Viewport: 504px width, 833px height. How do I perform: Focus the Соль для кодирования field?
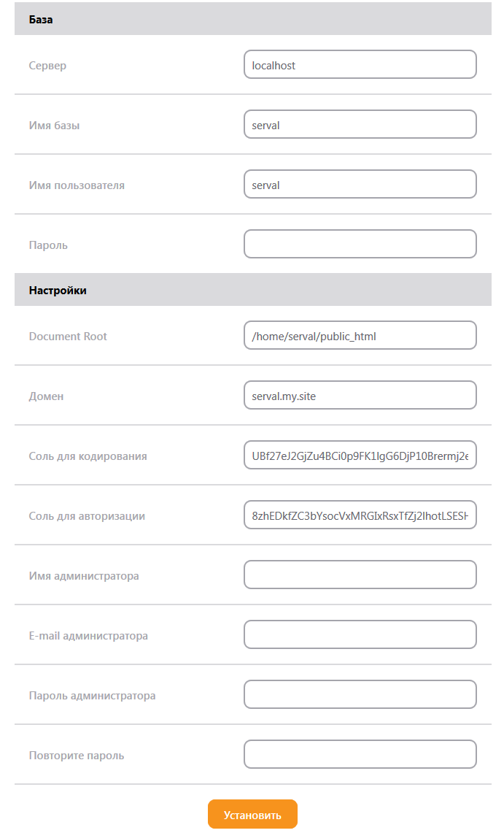pyautogui.click(x=360, y=456)
